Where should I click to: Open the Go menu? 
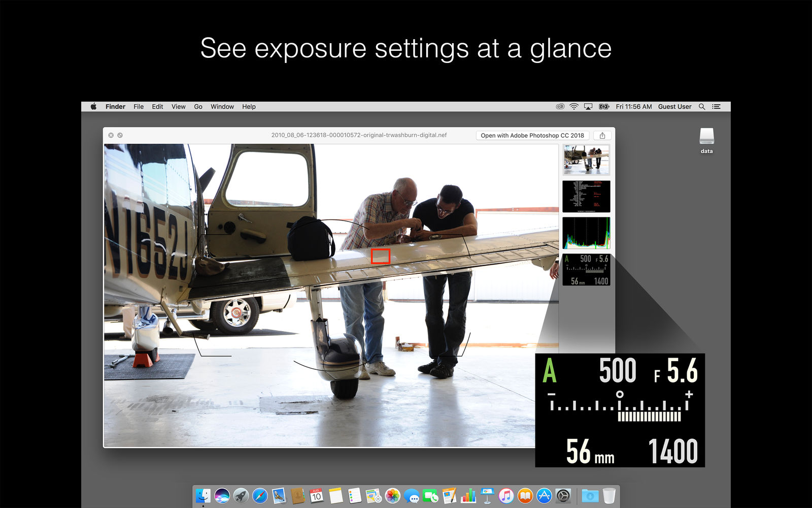[198, 107]
